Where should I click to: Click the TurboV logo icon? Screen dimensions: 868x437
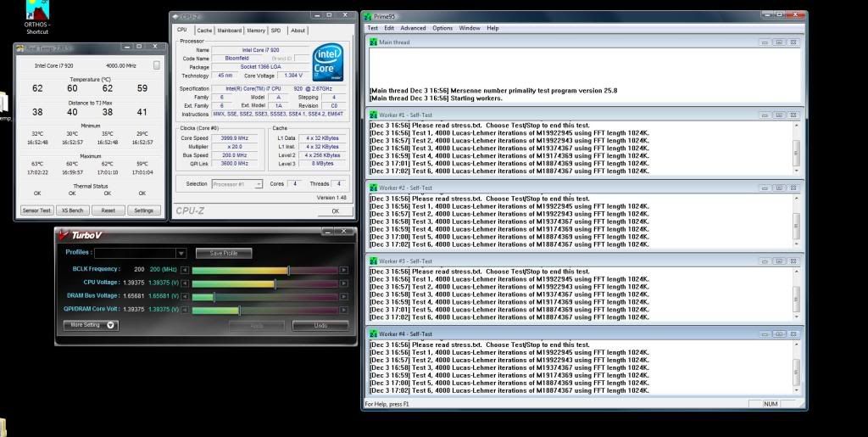tap(64, 235)
